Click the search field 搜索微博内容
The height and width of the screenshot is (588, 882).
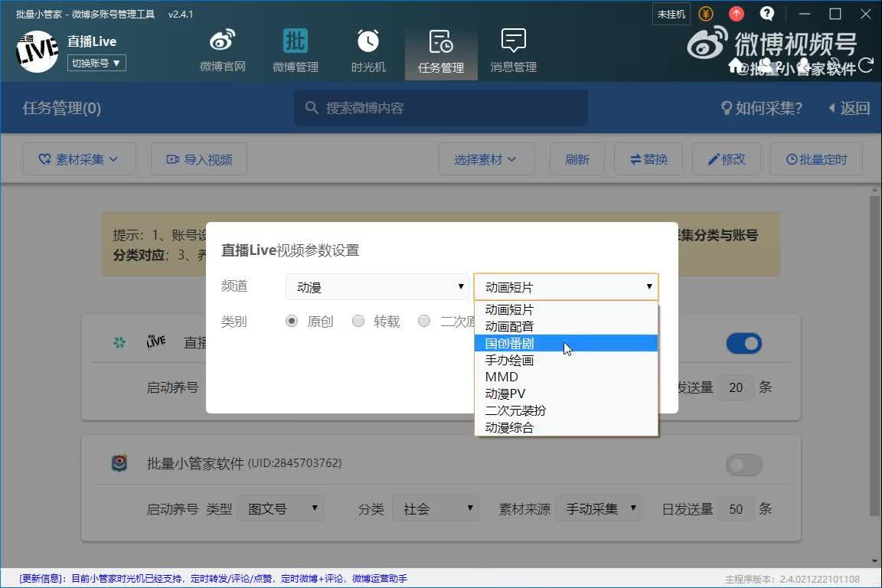pos(441,108)
